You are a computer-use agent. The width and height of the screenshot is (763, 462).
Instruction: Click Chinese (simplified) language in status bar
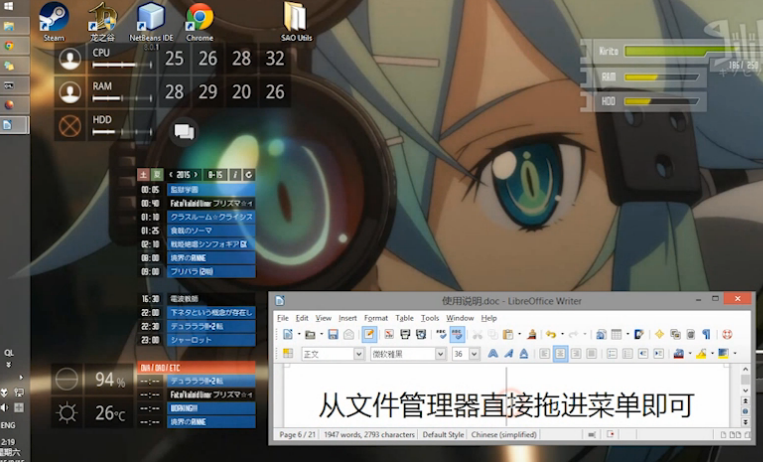coord(504,435)
